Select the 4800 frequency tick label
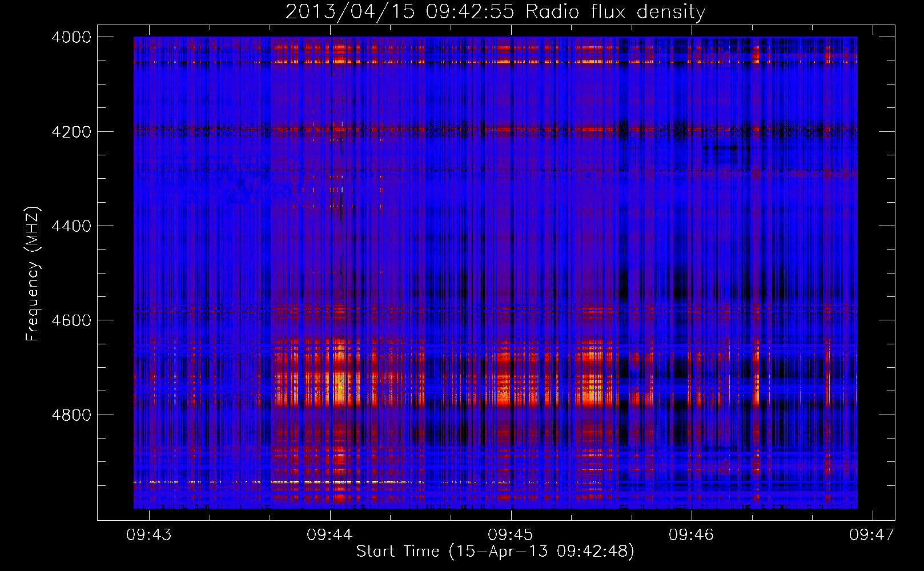 click(x=71, y=415)
